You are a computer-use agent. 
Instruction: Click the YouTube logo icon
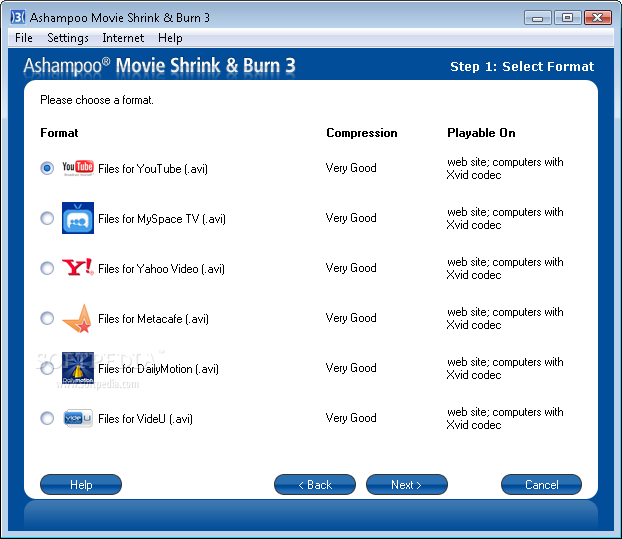(78, 168)
